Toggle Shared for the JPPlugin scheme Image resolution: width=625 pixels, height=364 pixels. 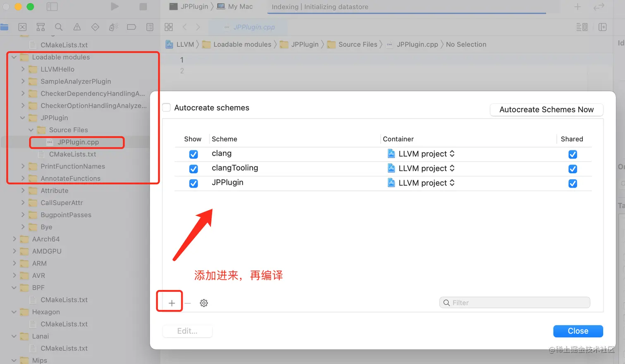click(573, 183)
